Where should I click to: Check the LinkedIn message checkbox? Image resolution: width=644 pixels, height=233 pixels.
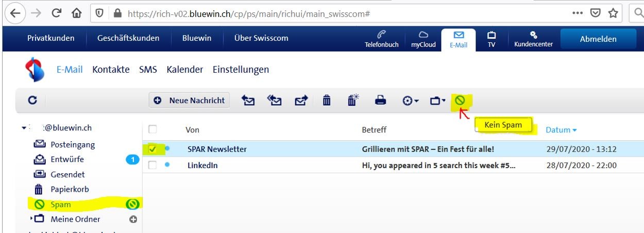pos(152,165)
